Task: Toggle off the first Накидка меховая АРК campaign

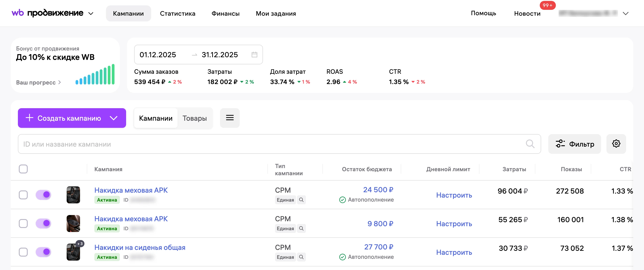Action: tap(43, 194)
